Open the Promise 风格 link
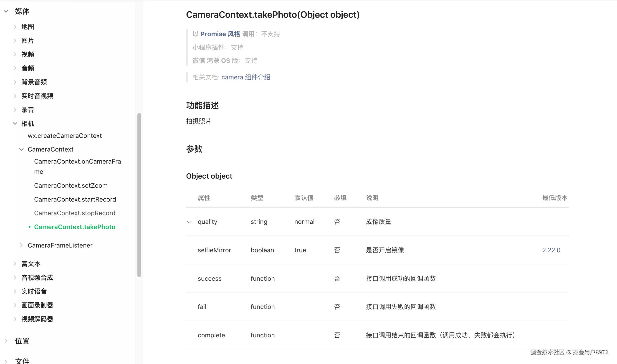Viewport: 617px width, 364px height. (x=220, y=34)
